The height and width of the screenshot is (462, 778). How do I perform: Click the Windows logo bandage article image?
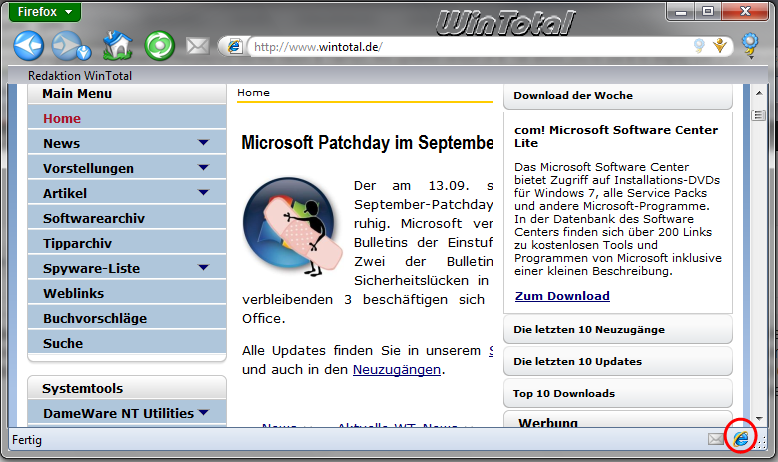pos(293,226)
